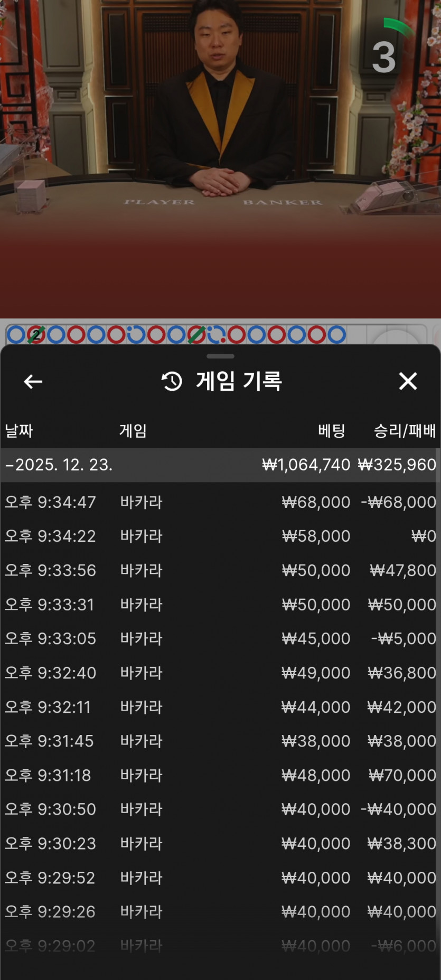
Task: Tap the history clock icon in header
Action: (172, 381)
